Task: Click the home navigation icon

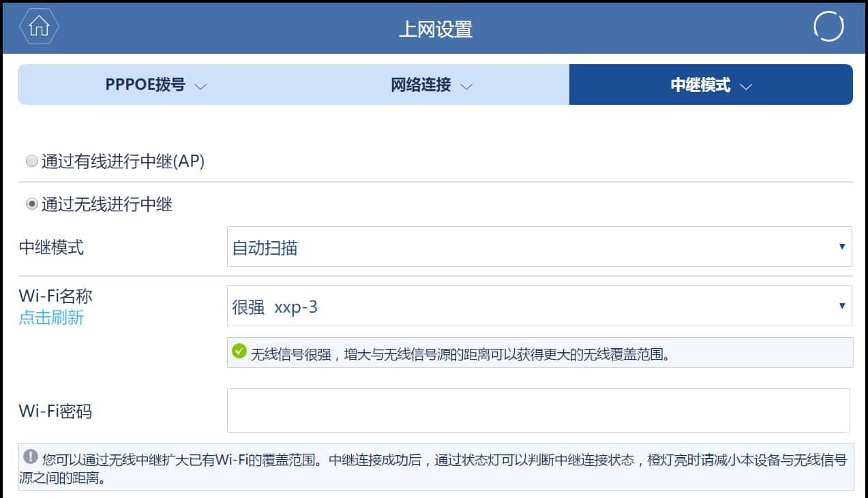Action: [39, 27]
